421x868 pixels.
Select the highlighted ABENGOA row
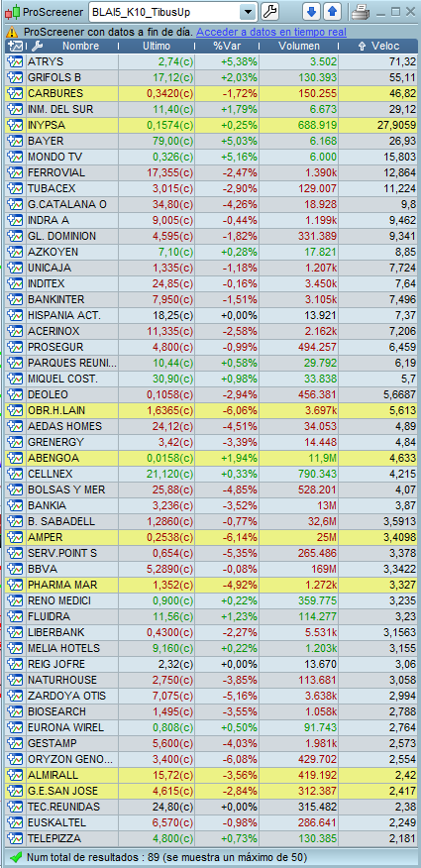(212, 459)
